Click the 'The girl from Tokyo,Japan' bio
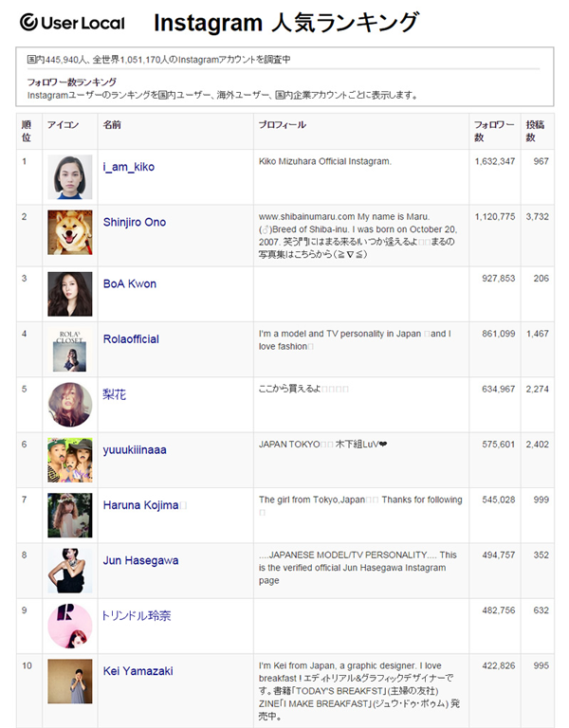This screenshot has height=728, width=569. click(x=360, y=505)
